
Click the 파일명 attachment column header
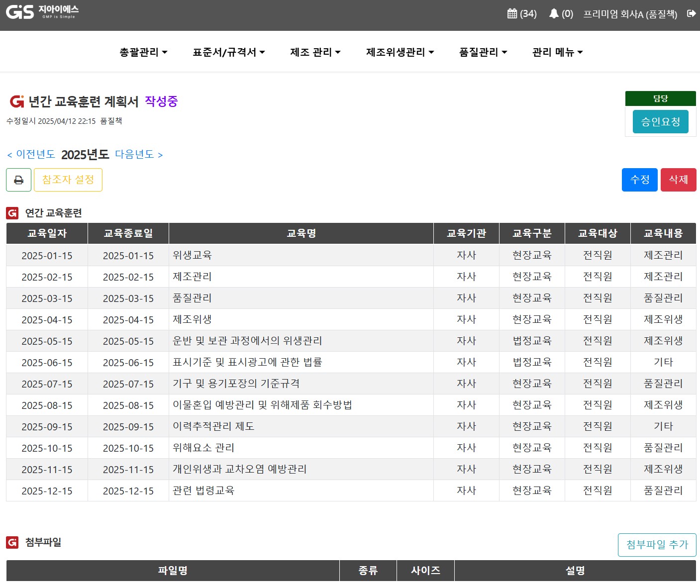(x=173, y=571)
